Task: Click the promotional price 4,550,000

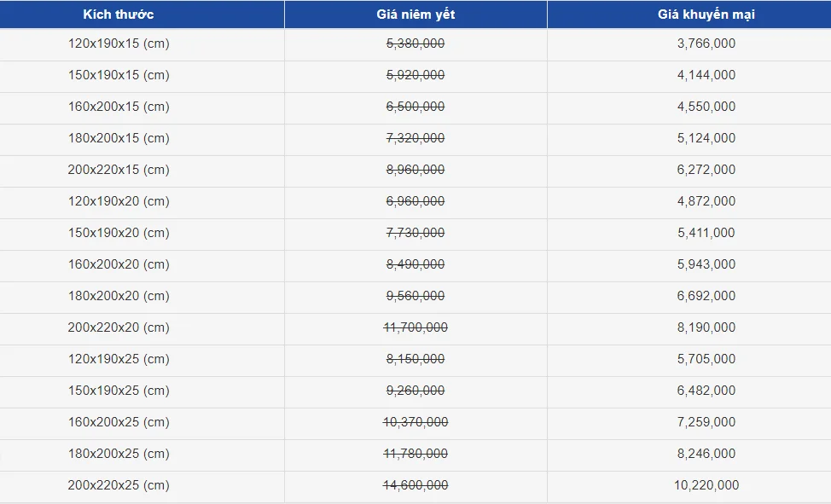Action: 706,107
